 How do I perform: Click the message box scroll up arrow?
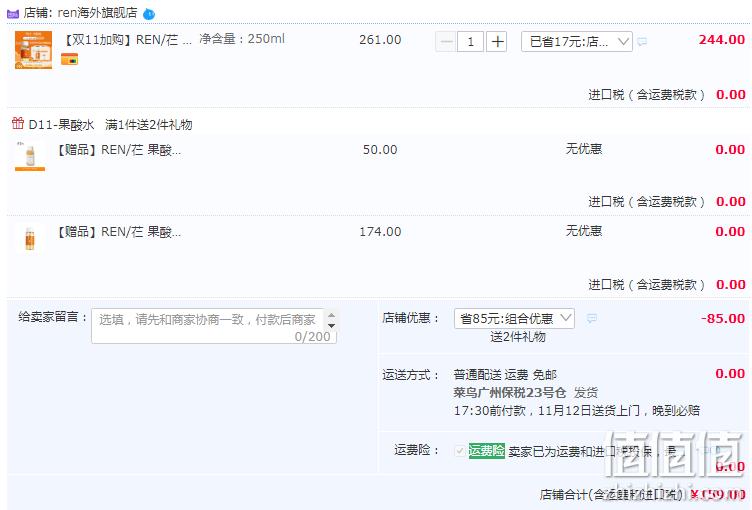(x=331, y=315)
